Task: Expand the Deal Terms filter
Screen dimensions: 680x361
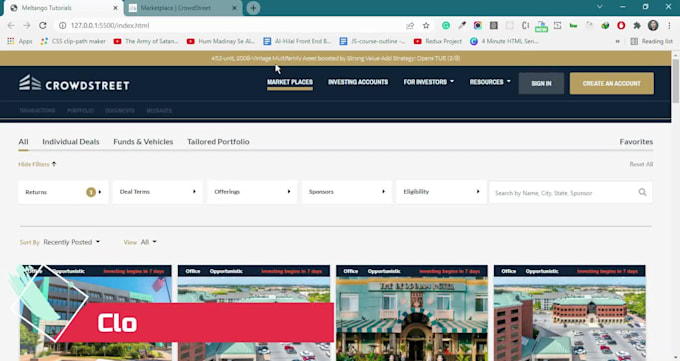Action: pos(157,192)
